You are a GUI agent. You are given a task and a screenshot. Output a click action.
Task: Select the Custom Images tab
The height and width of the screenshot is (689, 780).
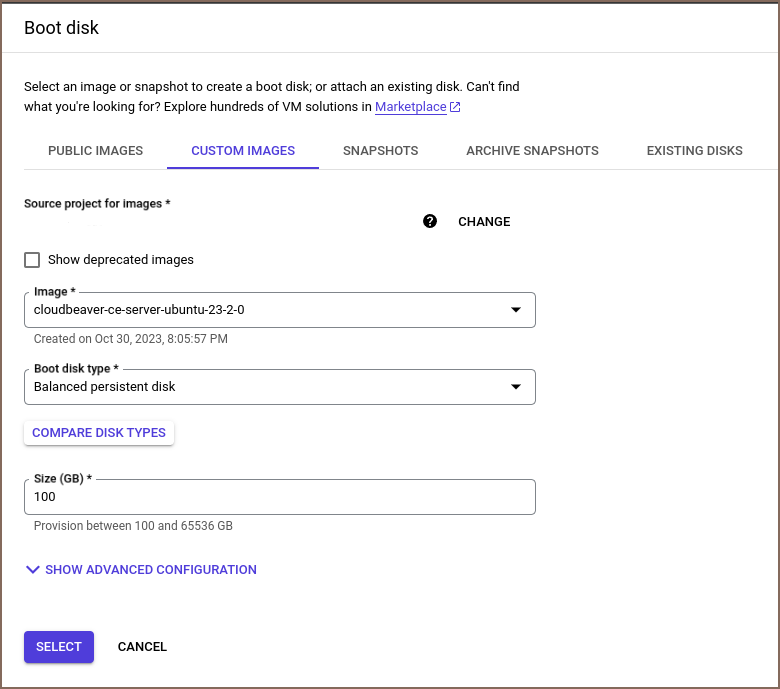(x=243, y=151)
